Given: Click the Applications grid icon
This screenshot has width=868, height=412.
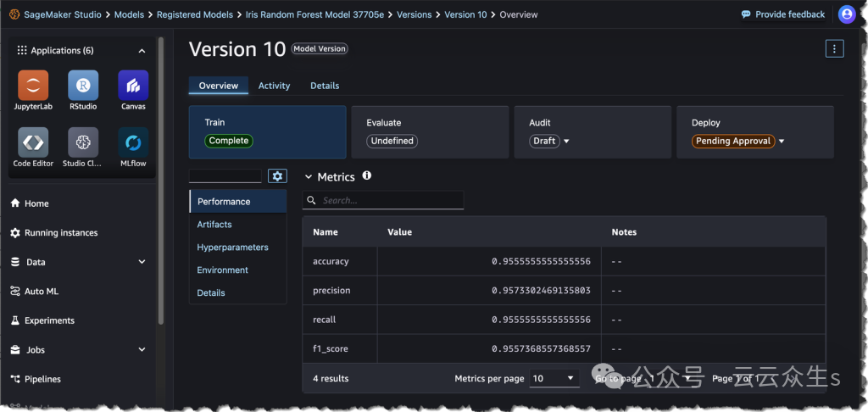Looking at the screenshot, I should point(21,50).
